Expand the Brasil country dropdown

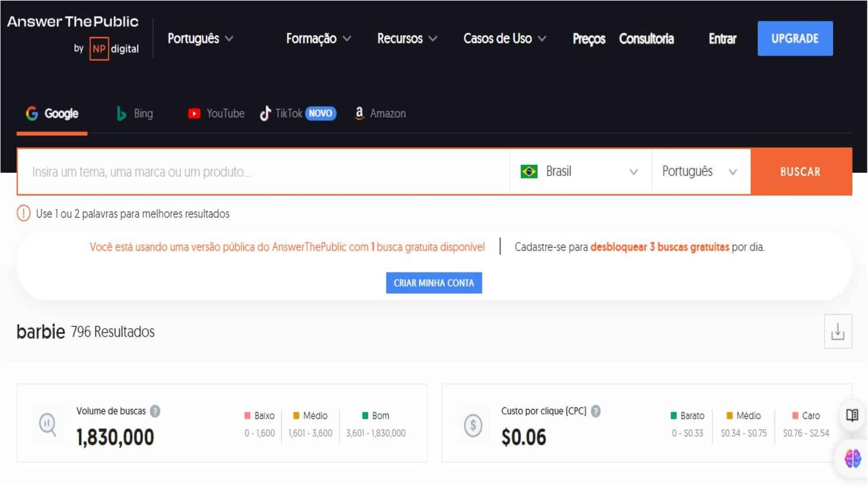(580, 172)
